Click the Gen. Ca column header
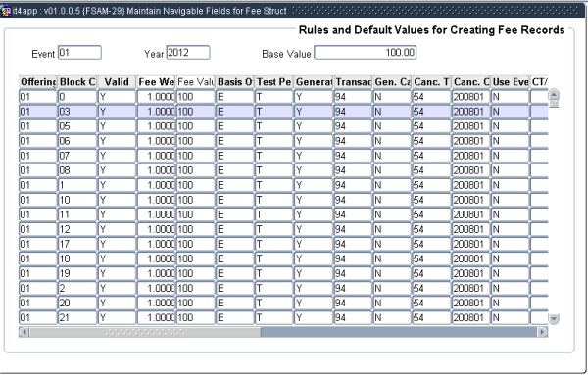 click(x=392, y=82)
